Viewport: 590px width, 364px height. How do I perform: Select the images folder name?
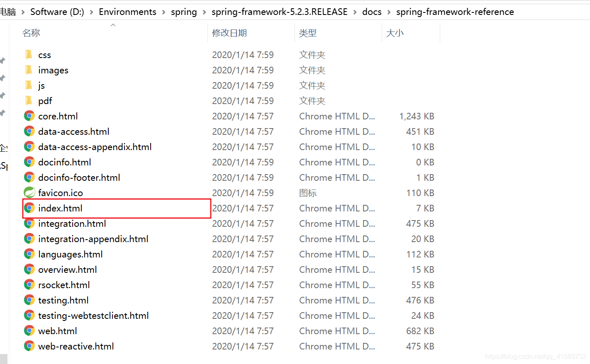[x=53, y=70]
